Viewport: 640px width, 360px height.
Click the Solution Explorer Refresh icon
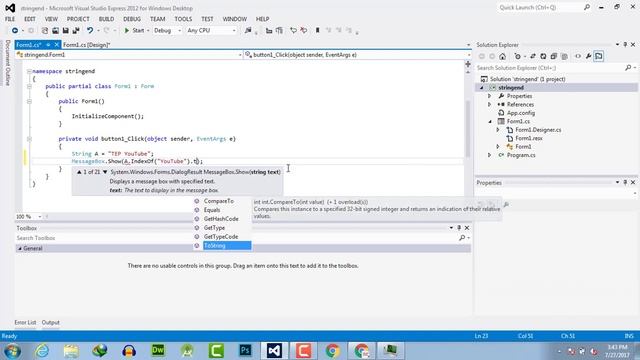click(543, 56)
